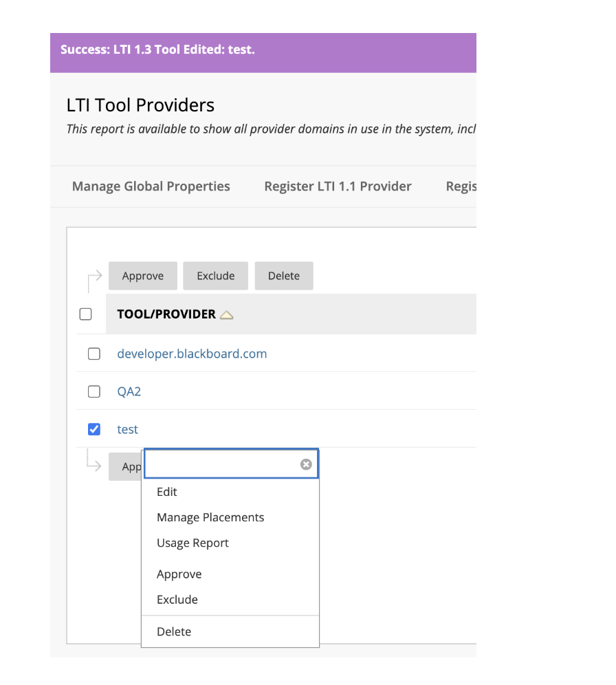Choose Edit from the context menu
Viewport: 616px width, 685px height.
pyautogui.click(x=167, y=492)
